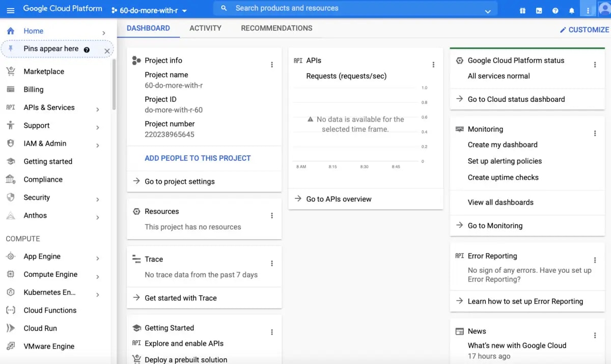611x364 pixels.
Task: Activate Cloud Shell terminal icon
Action: 539,10
